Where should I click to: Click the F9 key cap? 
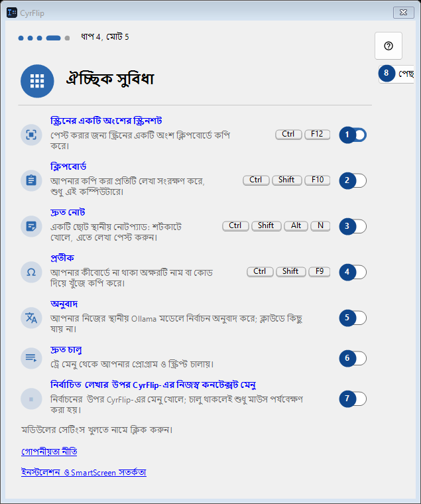click(319, 271)
